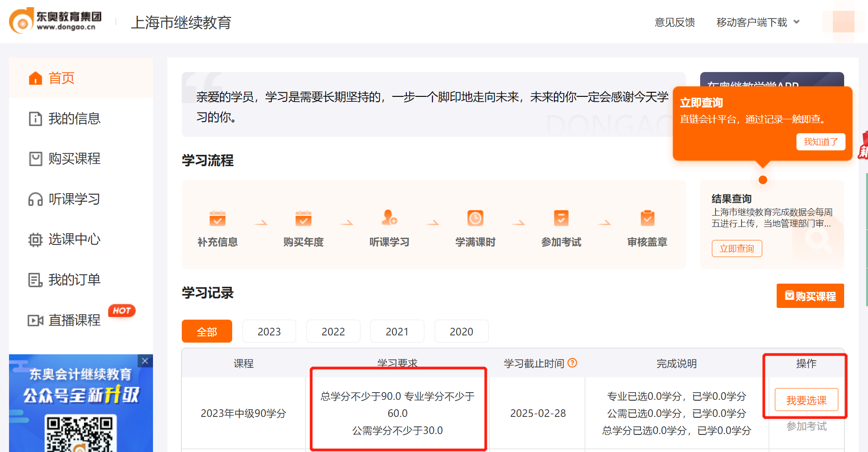Screen dimensions: 868x452
Task: Select the 全部 filter tab
Action: tap(207, 331)
